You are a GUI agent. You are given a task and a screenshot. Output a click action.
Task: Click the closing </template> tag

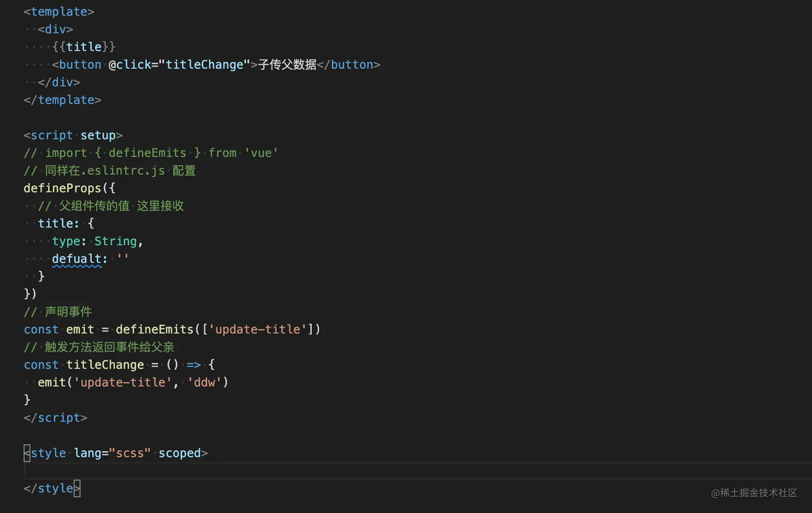pos(62,100)
